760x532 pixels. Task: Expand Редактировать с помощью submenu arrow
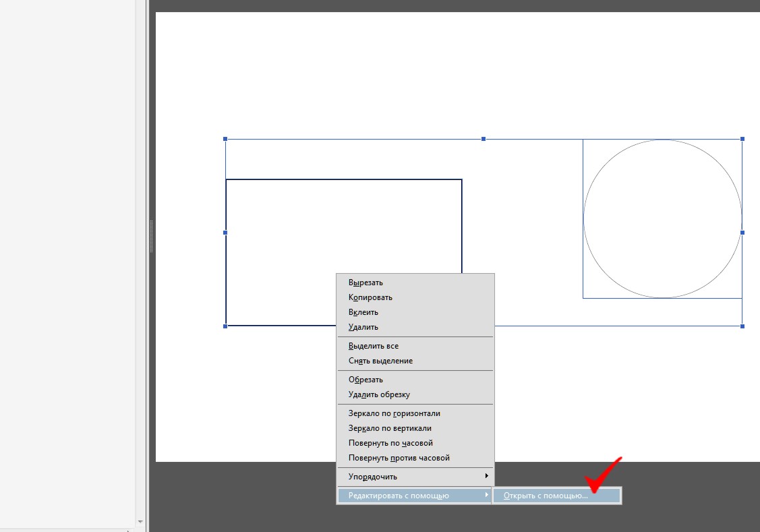(x=487, y=495)
